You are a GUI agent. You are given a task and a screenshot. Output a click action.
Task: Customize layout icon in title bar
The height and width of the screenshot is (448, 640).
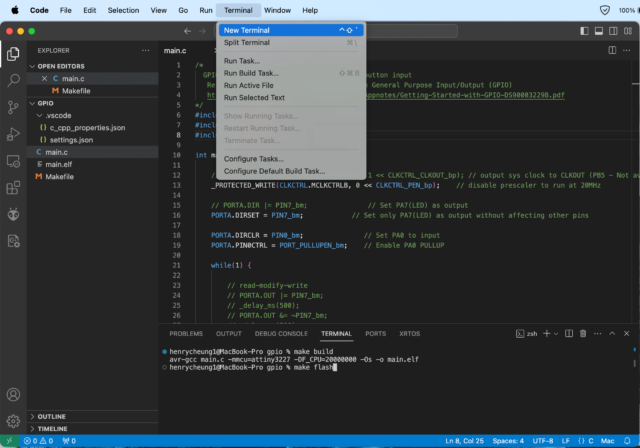[x=628, y=31]
